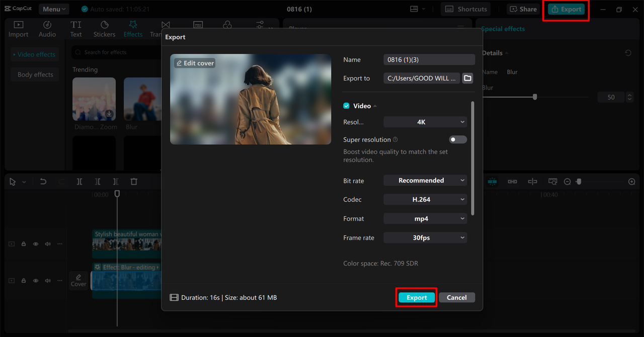Toggle the linkage chain icon
Image resolution: width=644 pixels, height=337 pixels.
click(512, 182)
